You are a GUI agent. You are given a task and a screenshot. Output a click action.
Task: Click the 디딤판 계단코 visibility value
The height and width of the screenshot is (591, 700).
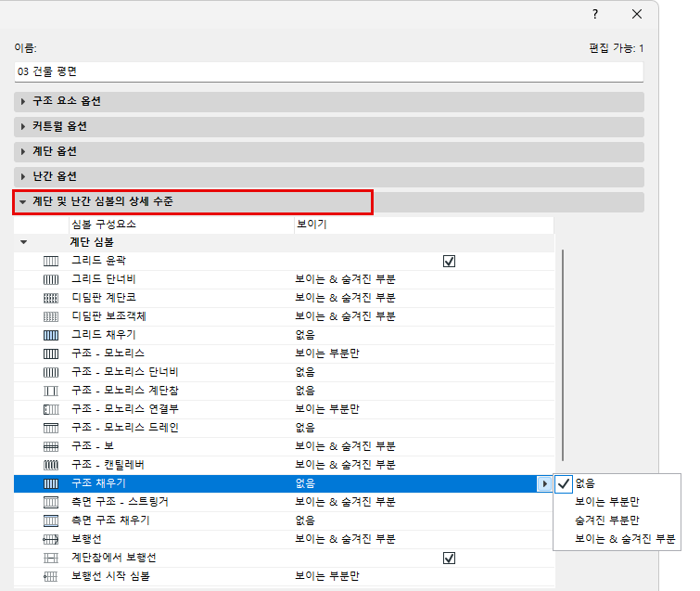pos(345,298)
